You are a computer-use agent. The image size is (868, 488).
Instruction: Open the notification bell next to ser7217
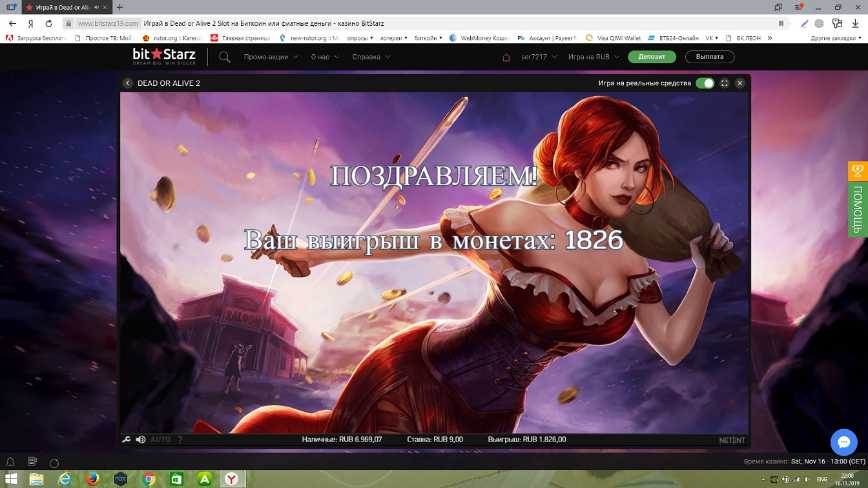(x=506, y=57)
